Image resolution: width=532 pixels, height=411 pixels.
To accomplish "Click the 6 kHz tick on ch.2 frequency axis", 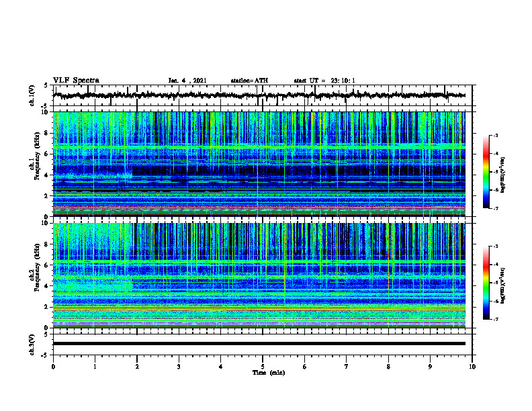I will pos(46,265).
